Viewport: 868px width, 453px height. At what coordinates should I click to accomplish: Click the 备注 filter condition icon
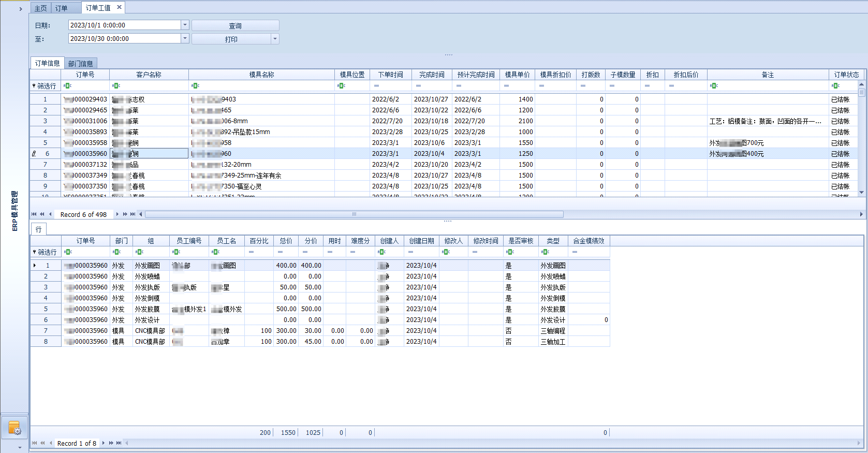click(714, 86)
